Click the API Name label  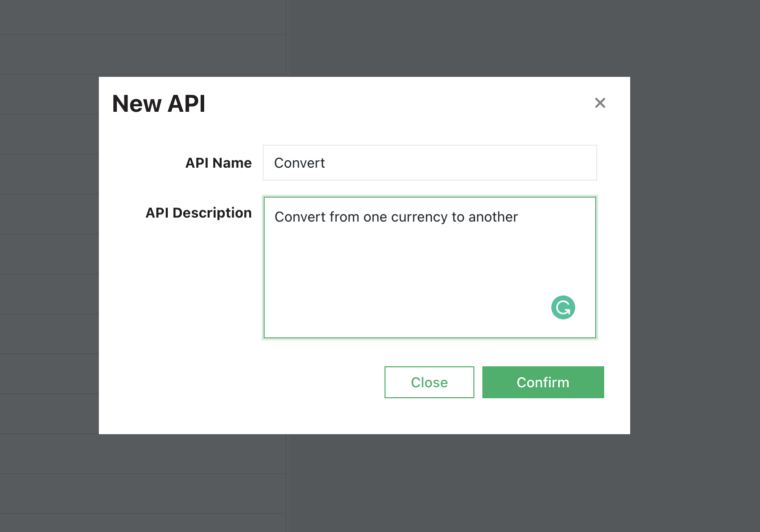(218, 163)
